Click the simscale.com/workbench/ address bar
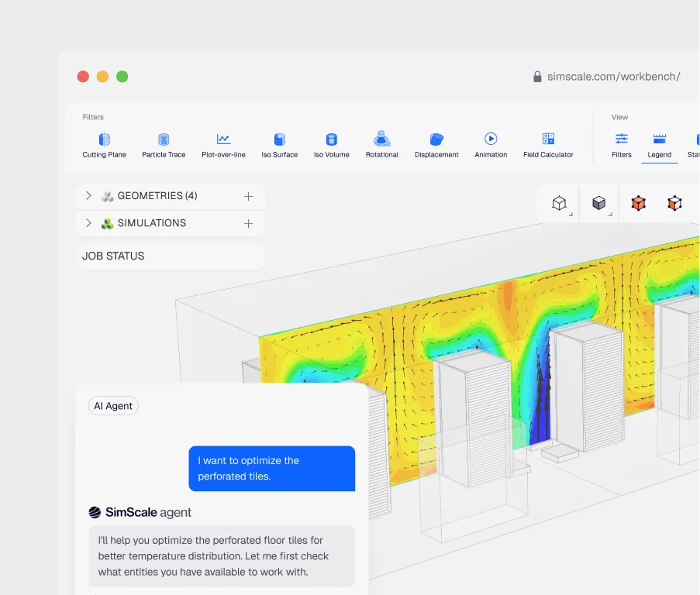 pyautogui.click(x=613, y=77)
